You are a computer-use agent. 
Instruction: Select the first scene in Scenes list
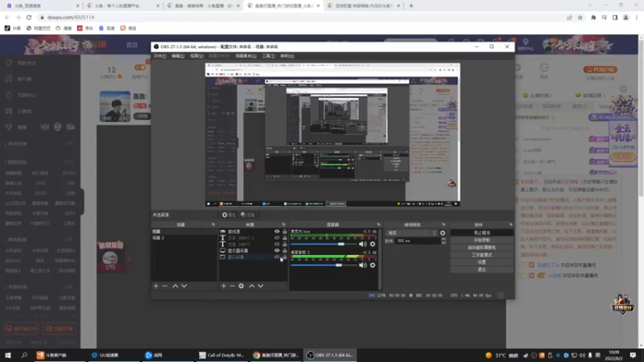click(x=184, y=232)
